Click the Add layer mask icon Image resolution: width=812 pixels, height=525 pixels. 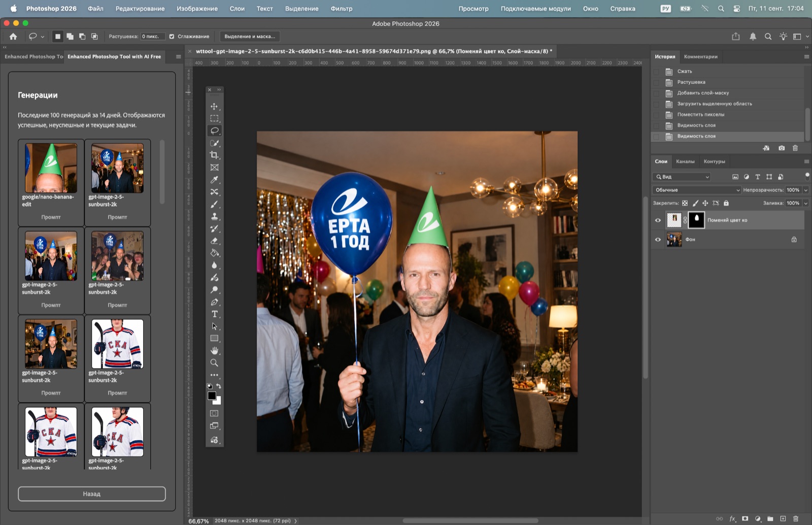(x=745, y=519)
